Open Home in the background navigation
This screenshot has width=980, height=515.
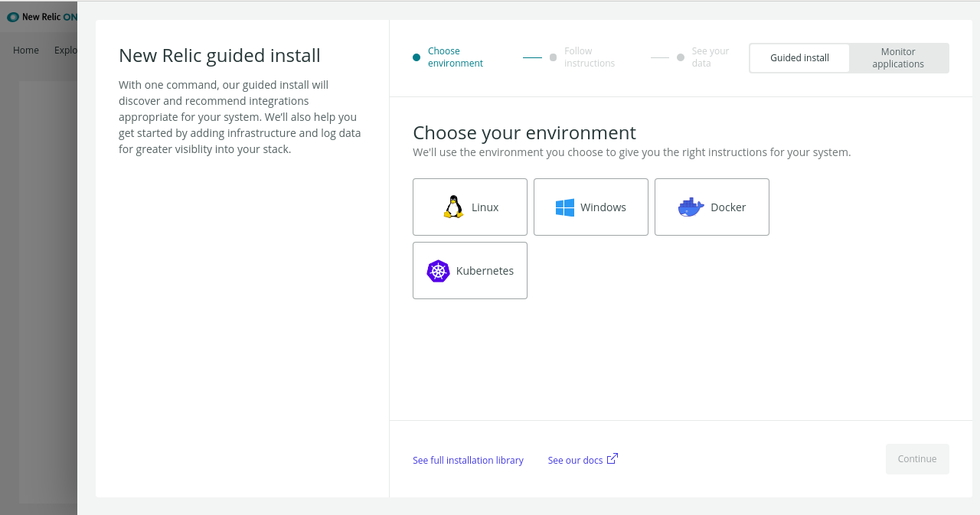pos(26,51)
